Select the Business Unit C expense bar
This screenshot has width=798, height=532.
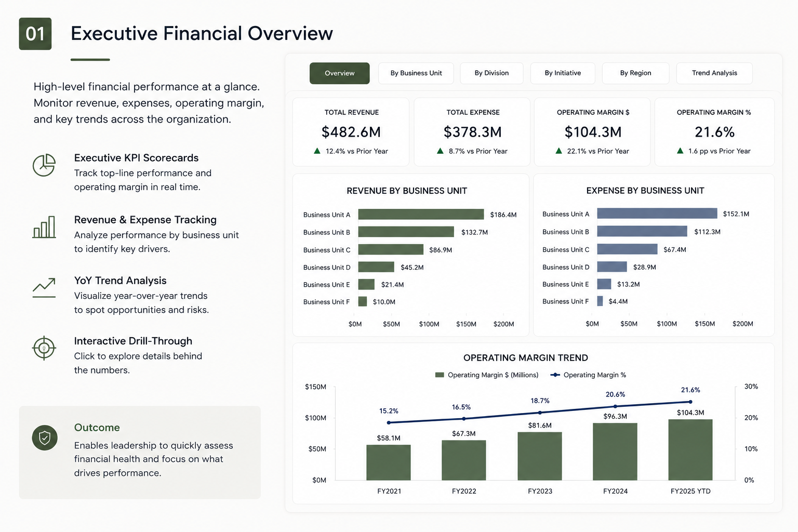628,249
